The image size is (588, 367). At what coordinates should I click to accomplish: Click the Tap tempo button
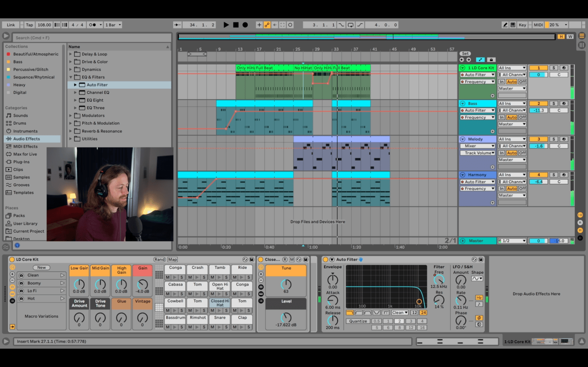coord(29,25)
